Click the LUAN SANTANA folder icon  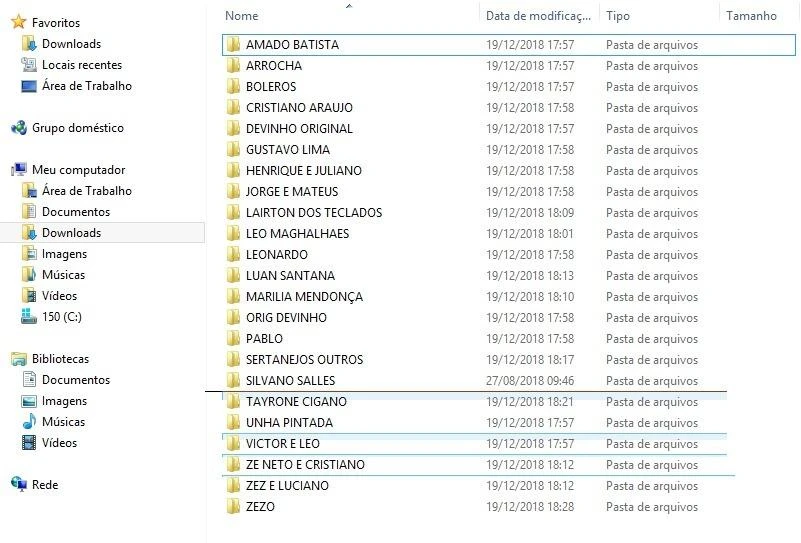click(233, 275)
